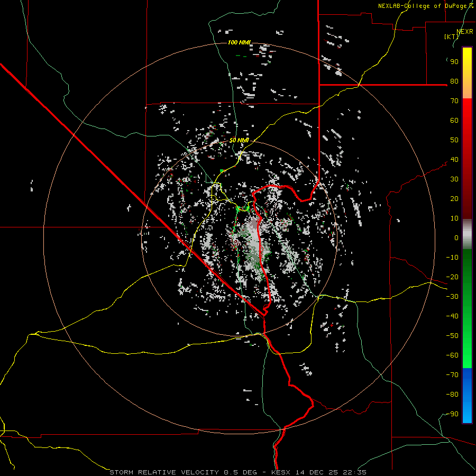Click the 70 value on the velocity legend
This screenshot has height=476, width=476.
click(x=454, y=101)
